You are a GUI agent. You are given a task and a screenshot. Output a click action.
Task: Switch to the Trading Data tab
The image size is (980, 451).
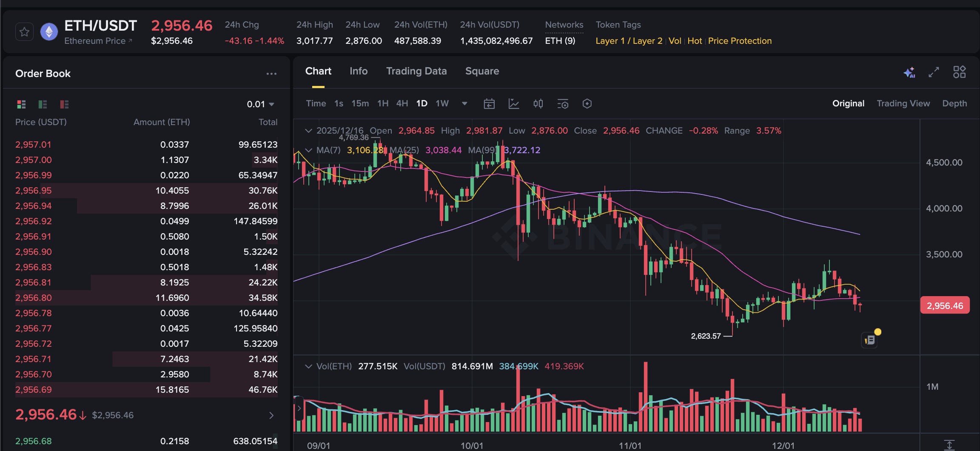[416, 71]
